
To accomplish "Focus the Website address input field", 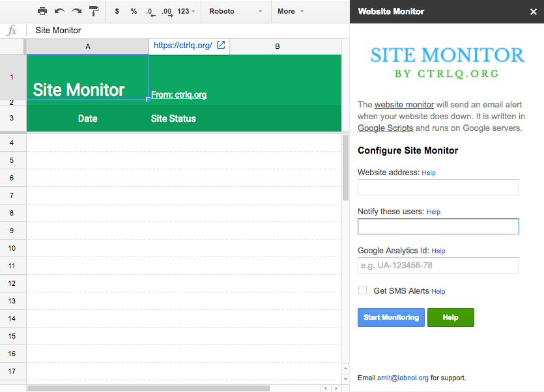I will point(438,188).
